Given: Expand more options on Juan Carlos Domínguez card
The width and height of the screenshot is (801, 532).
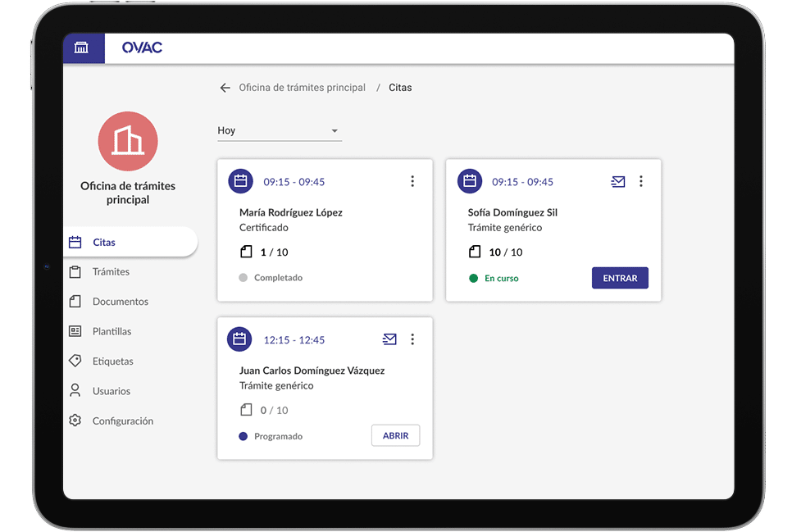Looking at the screenshot, I should click(412, 339).
